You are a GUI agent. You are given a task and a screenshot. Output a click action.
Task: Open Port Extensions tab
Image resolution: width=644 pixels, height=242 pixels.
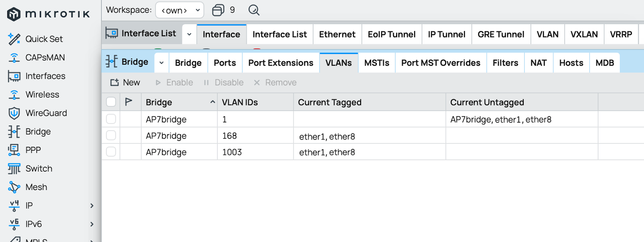click(x=281, y=63)
